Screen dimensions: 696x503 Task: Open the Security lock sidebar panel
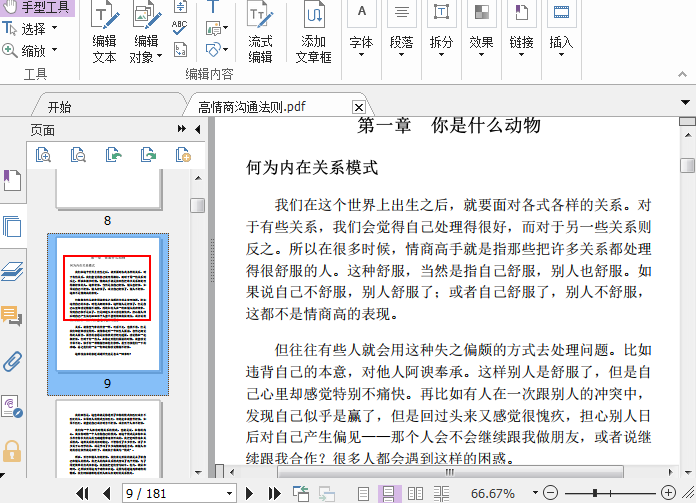[12, 452]
